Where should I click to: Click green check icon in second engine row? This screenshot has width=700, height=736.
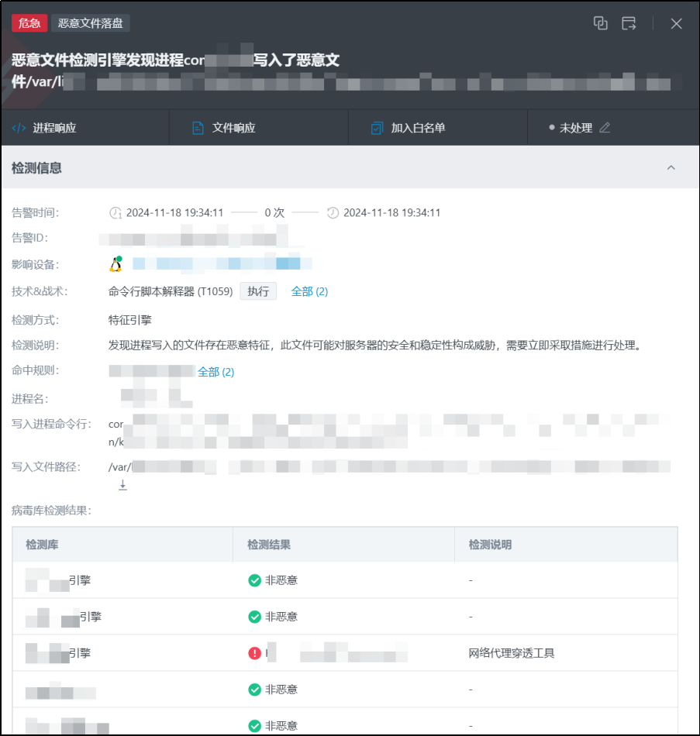coord(254,617)
